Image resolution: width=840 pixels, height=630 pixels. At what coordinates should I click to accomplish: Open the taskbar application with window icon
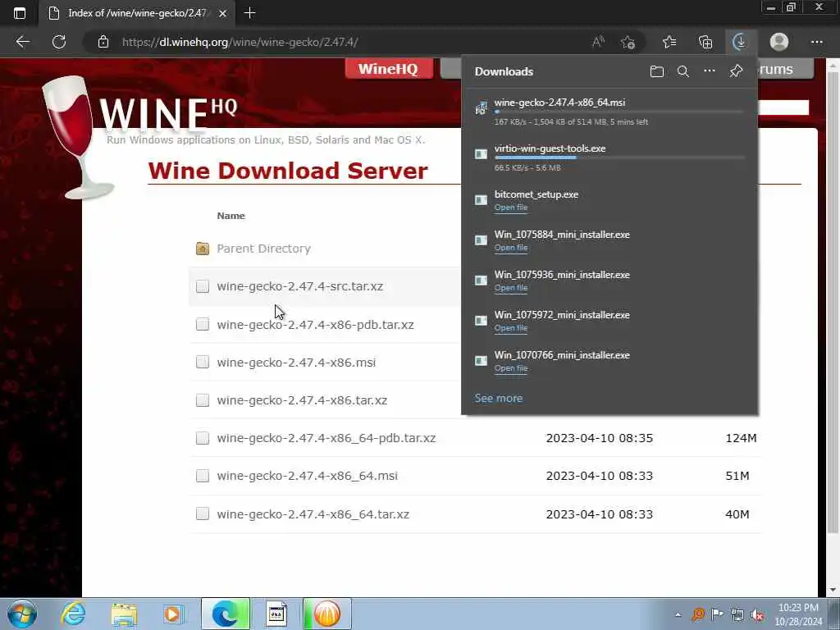click(x=276, y=614)
